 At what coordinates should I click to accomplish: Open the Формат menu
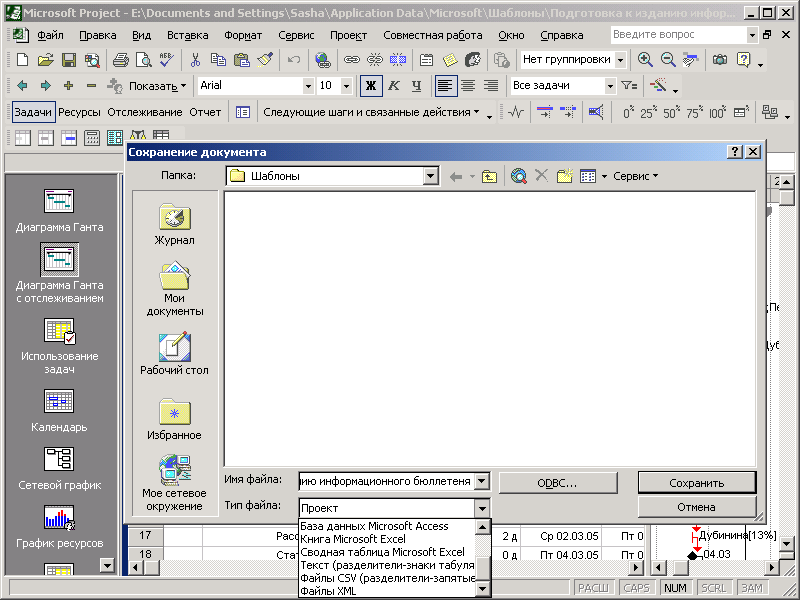(243, 35)
